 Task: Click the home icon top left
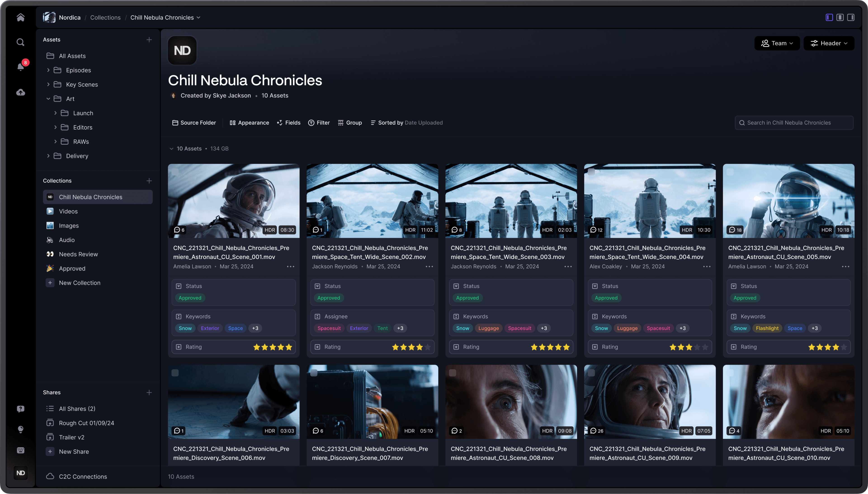(x=20, y=17)
